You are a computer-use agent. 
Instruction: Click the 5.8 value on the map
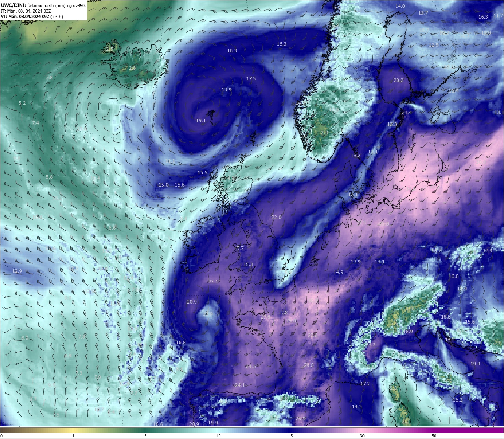49,177
